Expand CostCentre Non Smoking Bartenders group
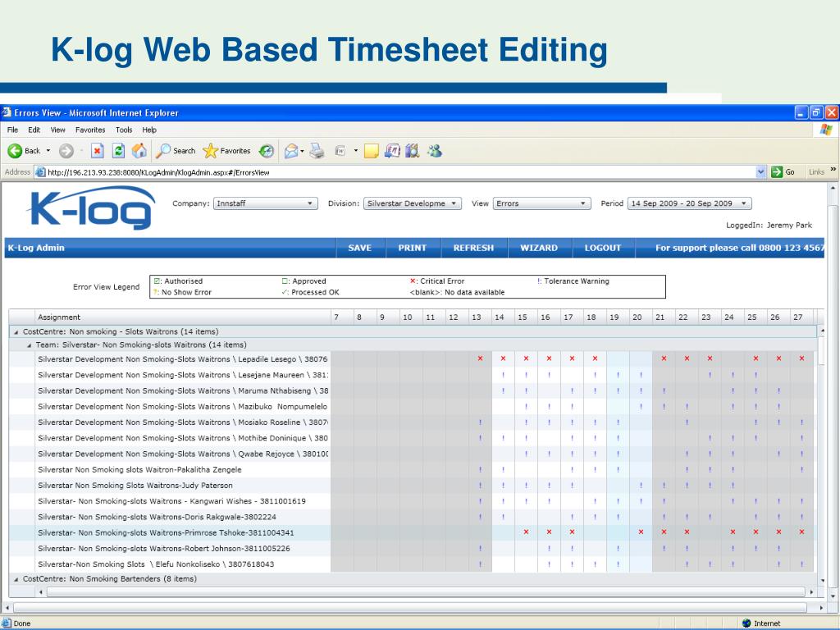Viewport: 840px width, 630px height. point(16,579)
